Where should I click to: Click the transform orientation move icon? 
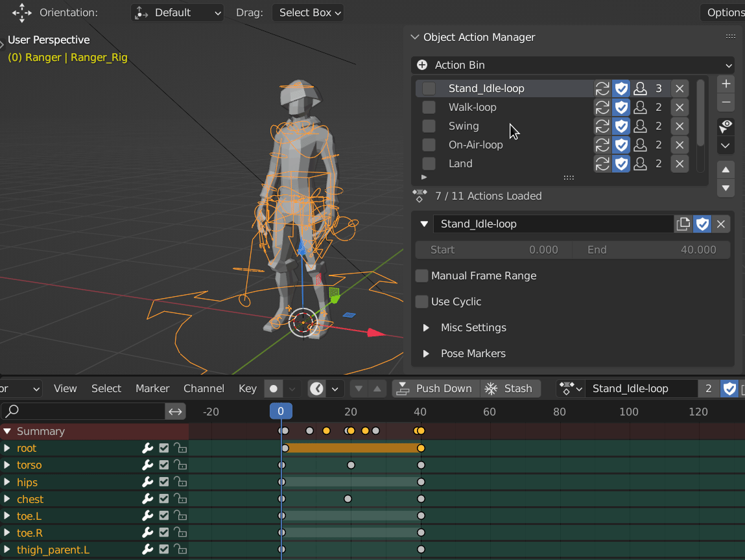21,13
